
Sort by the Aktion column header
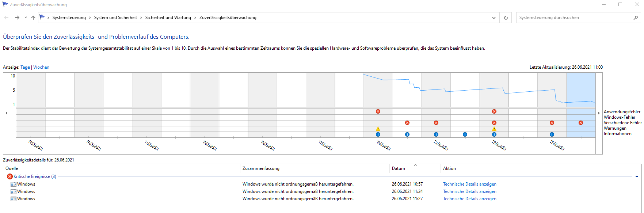point(494,168)
